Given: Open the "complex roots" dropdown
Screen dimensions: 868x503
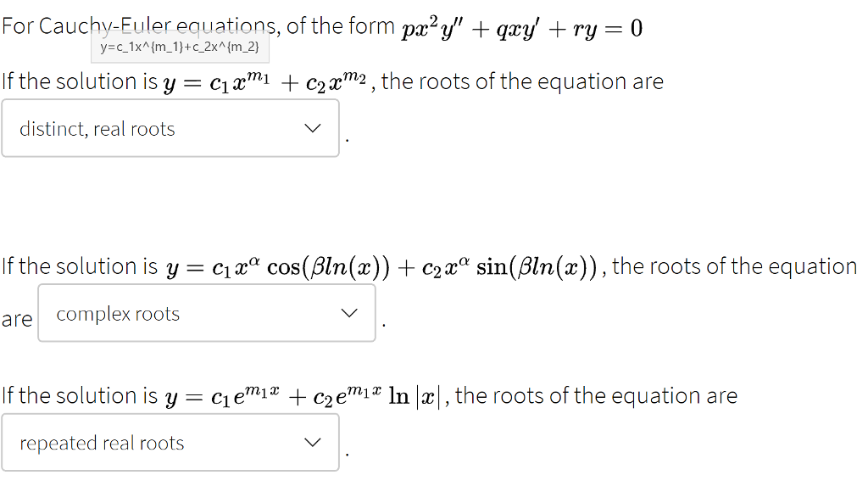Looking at the screenshot, I should 206,313.
